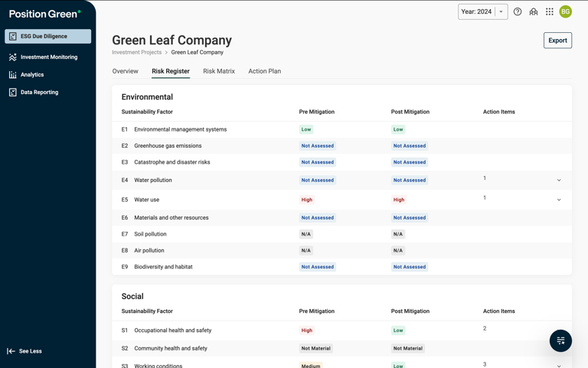
Task: Click the floating filter settings button
Action: coord(560,340)
